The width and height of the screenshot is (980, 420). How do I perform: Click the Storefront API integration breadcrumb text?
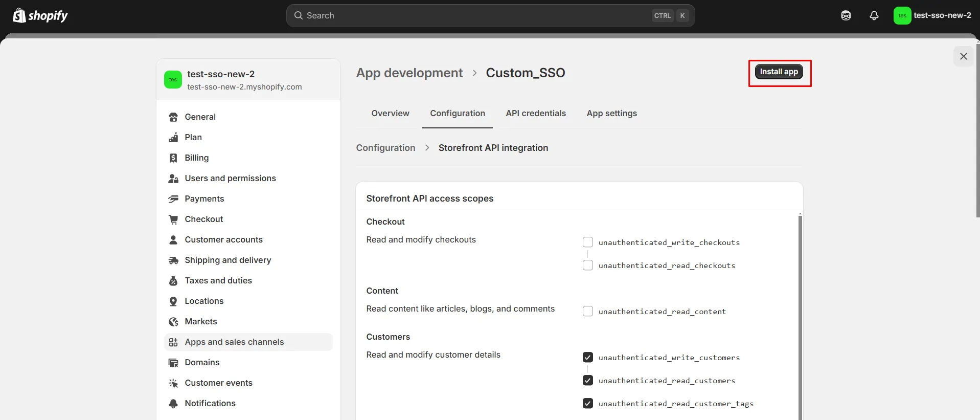[493, 148]
